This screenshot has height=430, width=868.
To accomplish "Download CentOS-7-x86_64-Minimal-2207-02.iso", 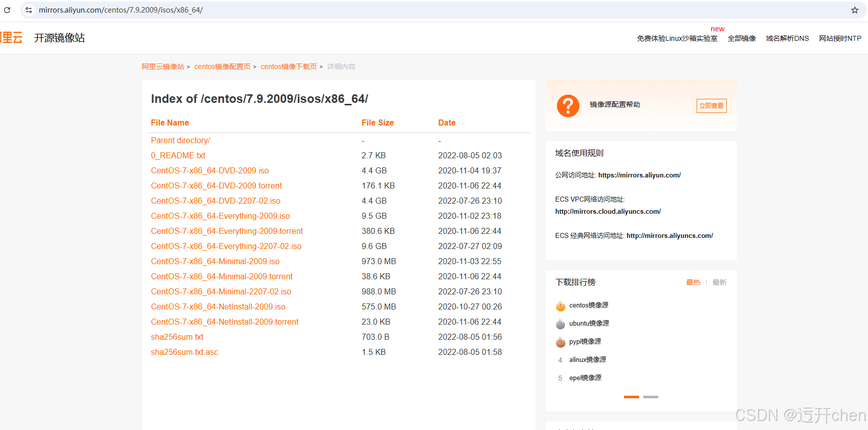I will coord(221,292).
